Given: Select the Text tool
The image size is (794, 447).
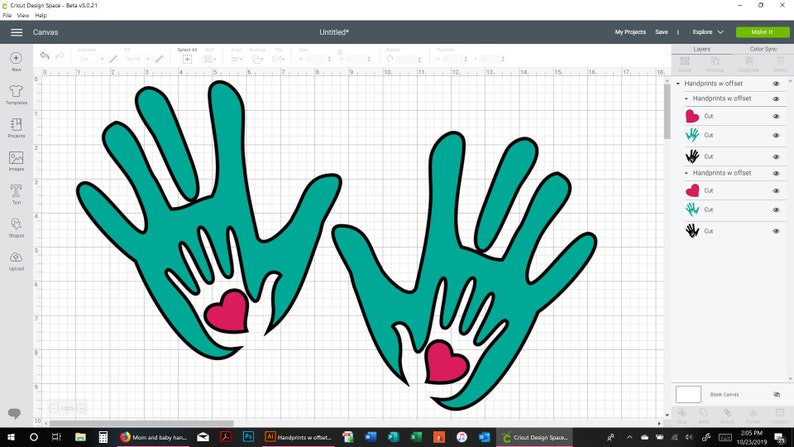Looking at the screenshot, I should 16,191.
